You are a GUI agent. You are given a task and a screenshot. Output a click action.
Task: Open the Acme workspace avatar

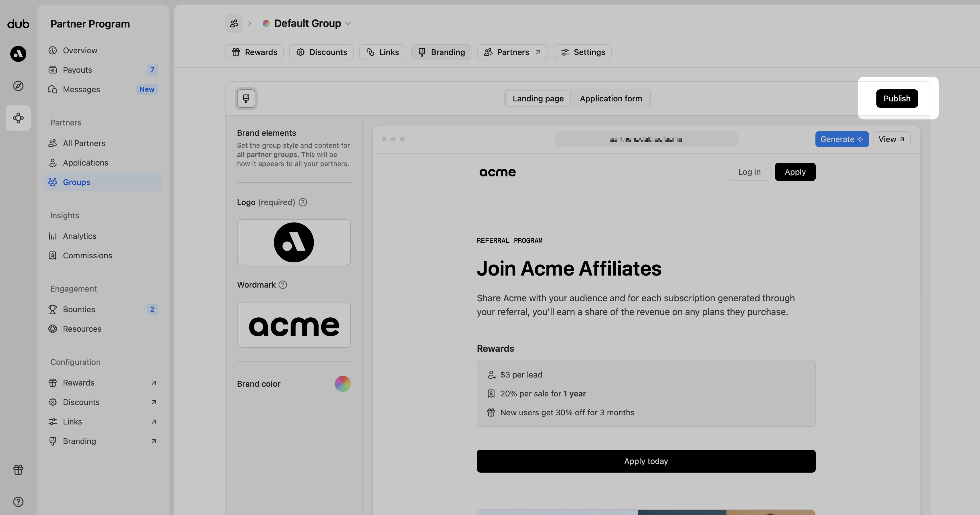(x=18, y=54)
